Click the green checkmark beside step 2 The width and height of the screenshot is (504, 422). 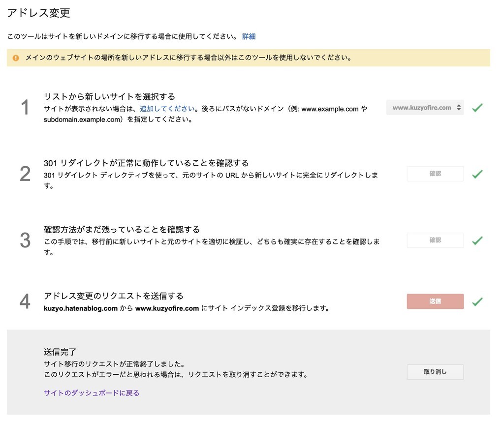[x=477, y=174]
